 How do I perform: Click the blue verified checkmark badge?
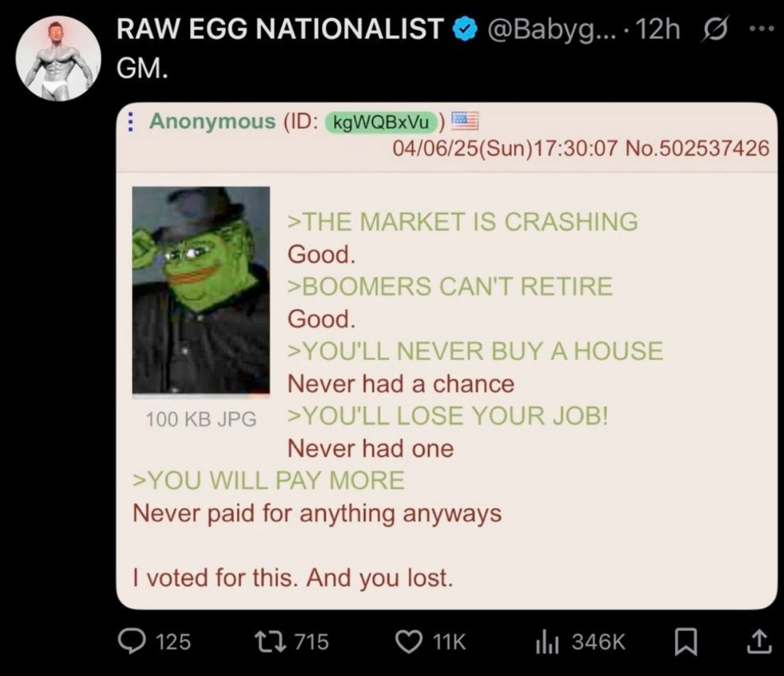click(463, 30)
